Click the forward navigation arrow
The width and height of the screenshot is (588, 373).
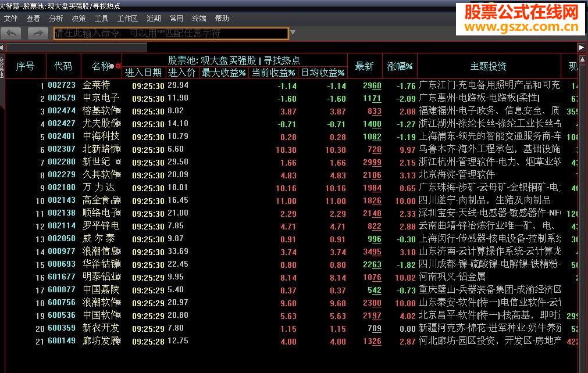(x=37, y=33)
